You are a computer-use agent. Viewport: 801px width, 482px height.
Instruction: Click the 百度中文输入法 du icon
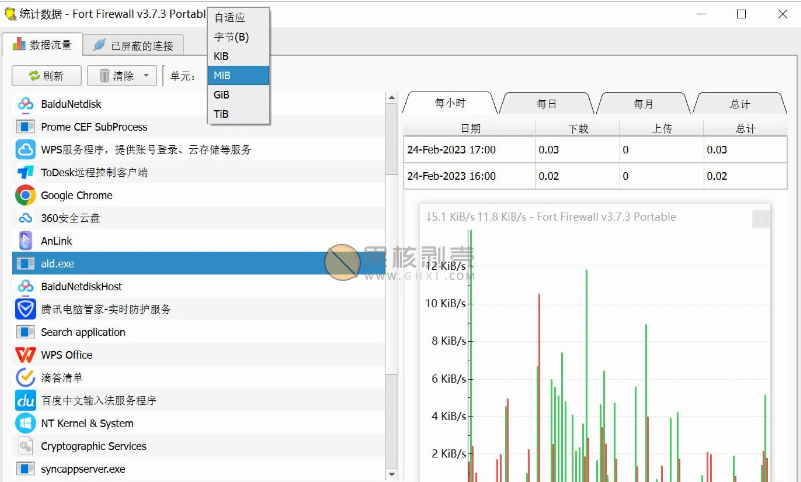tap(25, 400)
